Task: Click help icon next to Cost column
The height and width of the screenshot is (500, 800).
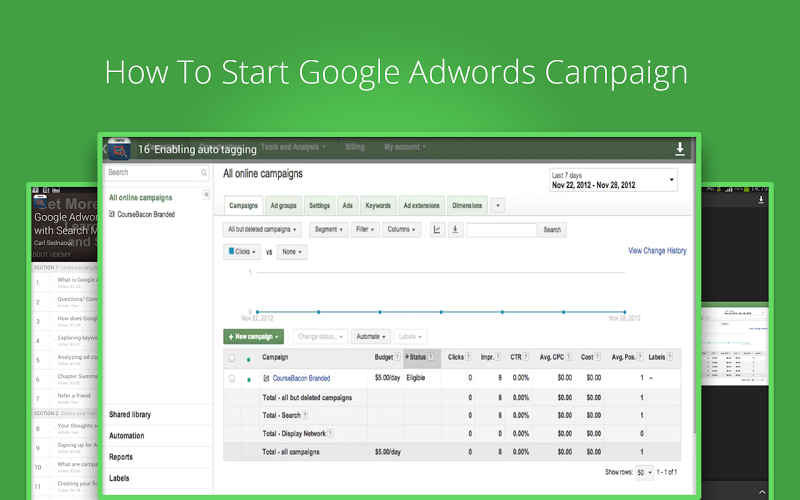Action: 597,357
